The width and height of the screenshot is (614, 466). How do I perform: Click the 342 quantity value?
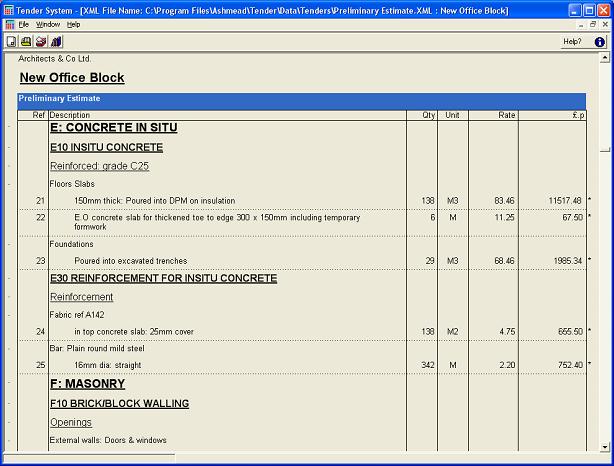point(428,365)
